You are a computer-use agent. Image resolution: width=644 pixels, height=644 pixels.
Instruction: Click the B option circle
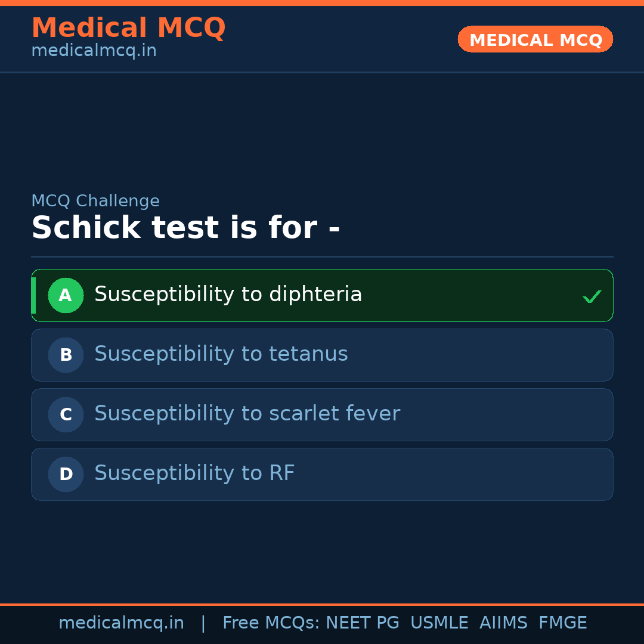(x=66, y=355)
